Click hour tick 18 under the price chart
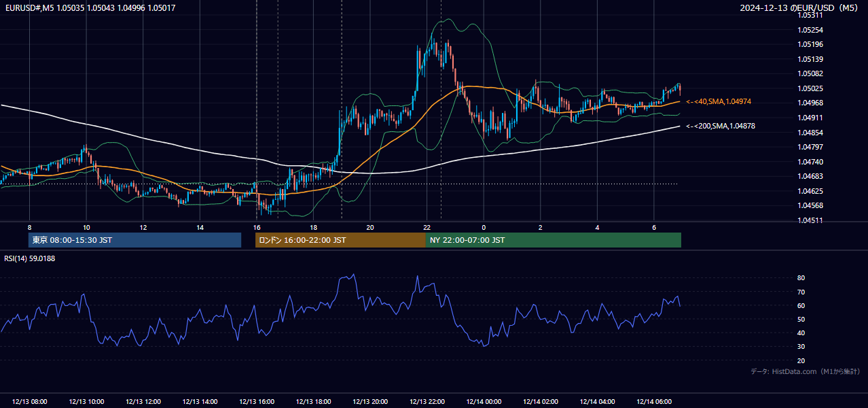The image size is (868, 408). 313,227
